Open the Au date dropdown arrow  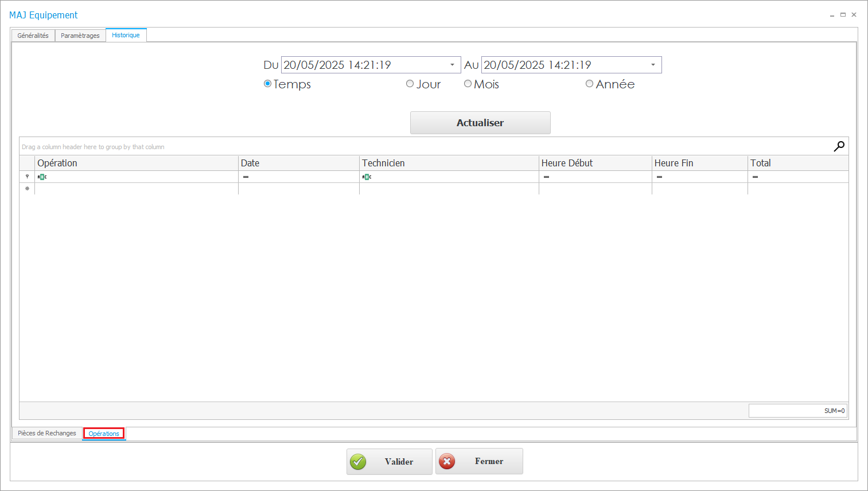[653, 65]
